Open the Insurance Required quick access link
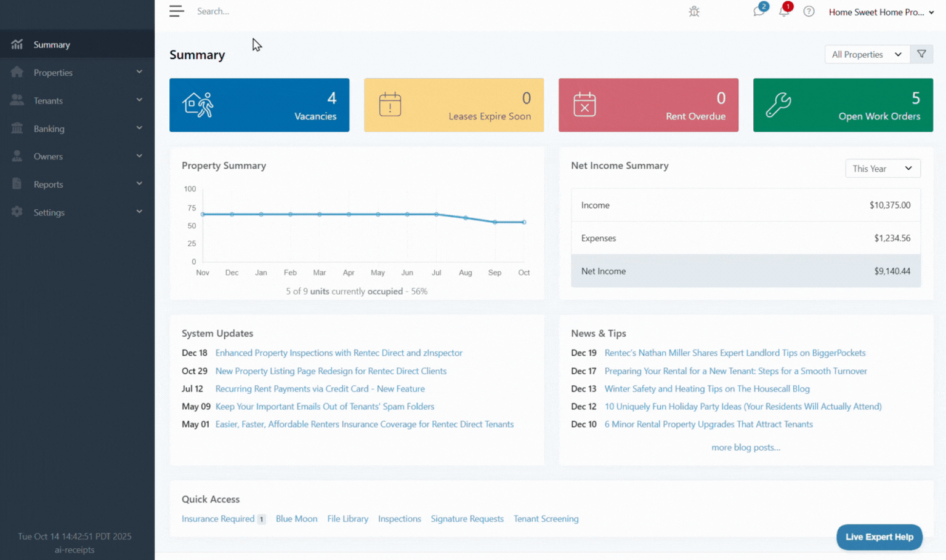946x560 pixels. pyautogui.click(x=218, y=519)
